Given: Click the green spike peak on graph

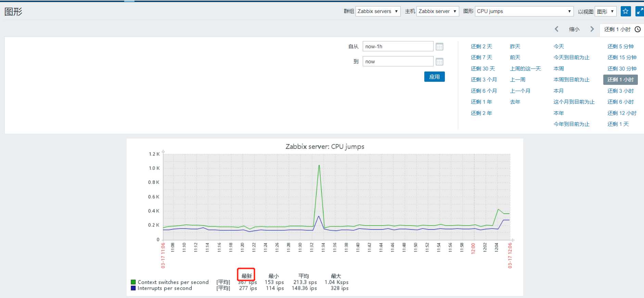Looking at the screenshot, I should (x=319, y=166).
